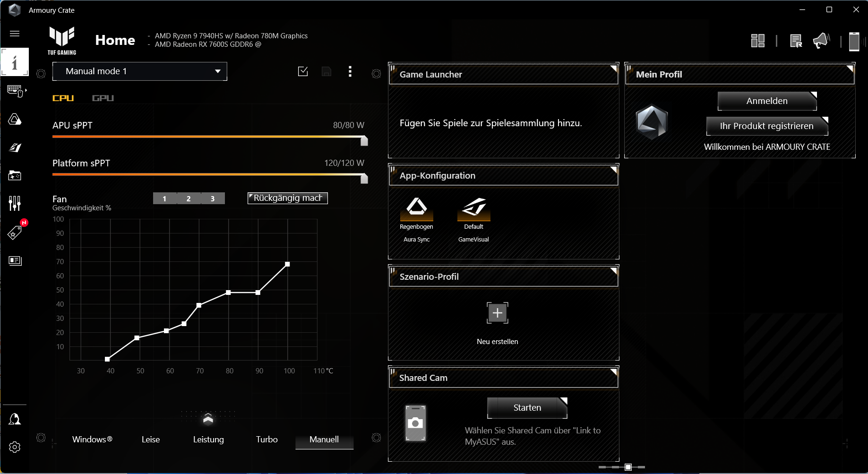Select fan preset 3
This screenshot has height=474, width=868.
213,198
